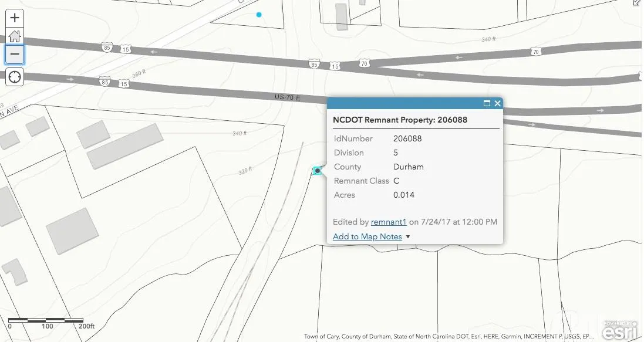This screenshot has width=644, height=342.
Task: Click the highlighted remnant property marker
Action: [x=317, y=171]
